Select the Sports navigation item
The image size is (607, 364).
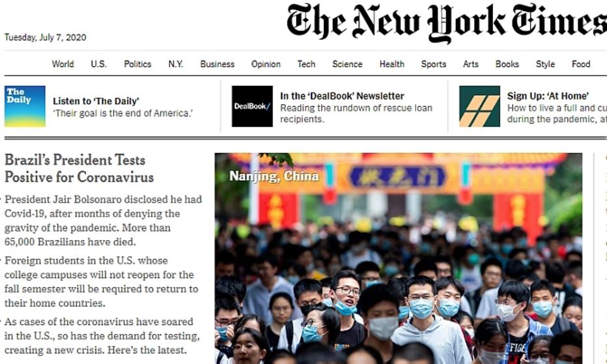[434, 64]
